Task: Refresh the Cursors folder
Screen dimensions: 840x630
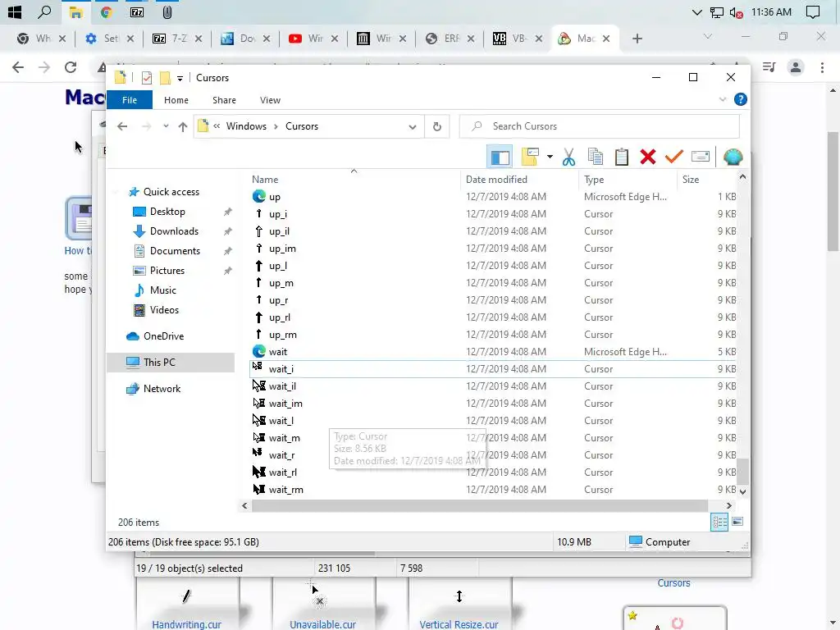Action: (437, 126)
